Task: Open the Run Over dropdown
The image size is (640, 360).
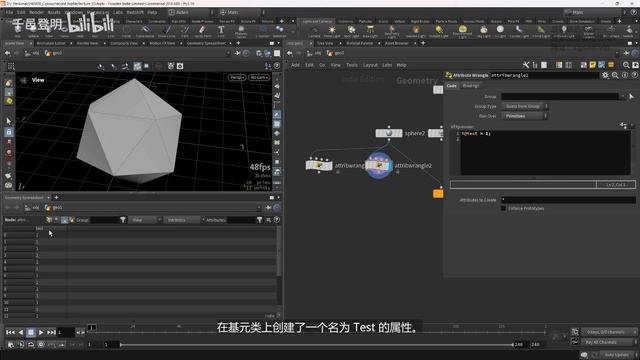Action: (x=524, y=116)
